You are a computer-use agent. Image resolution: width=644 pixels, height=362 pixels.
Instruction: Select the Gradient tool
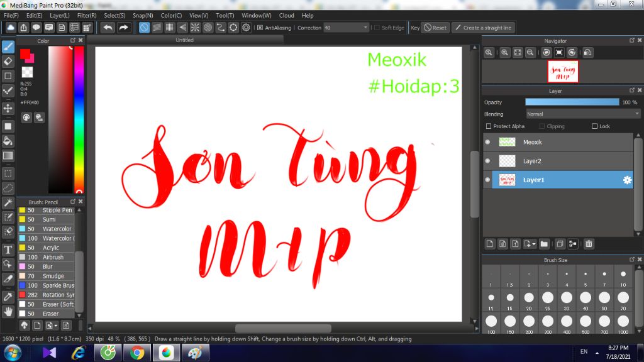(8, 156)
